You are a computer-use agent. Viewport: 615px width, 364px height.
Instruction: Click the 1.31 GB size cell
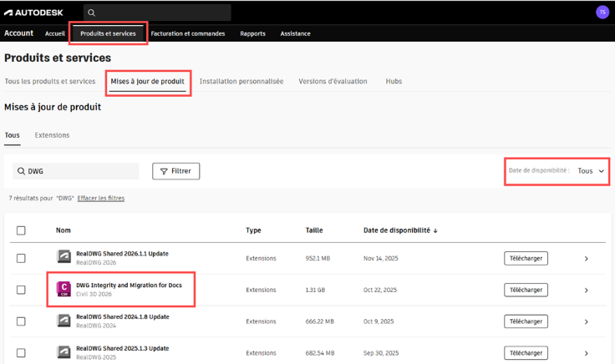pyautogui.click(x=315, y=290)
